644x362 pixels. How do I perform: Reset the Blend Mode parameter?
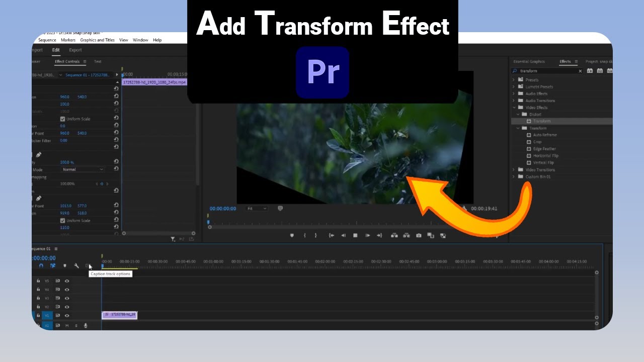tap(116, 169)
